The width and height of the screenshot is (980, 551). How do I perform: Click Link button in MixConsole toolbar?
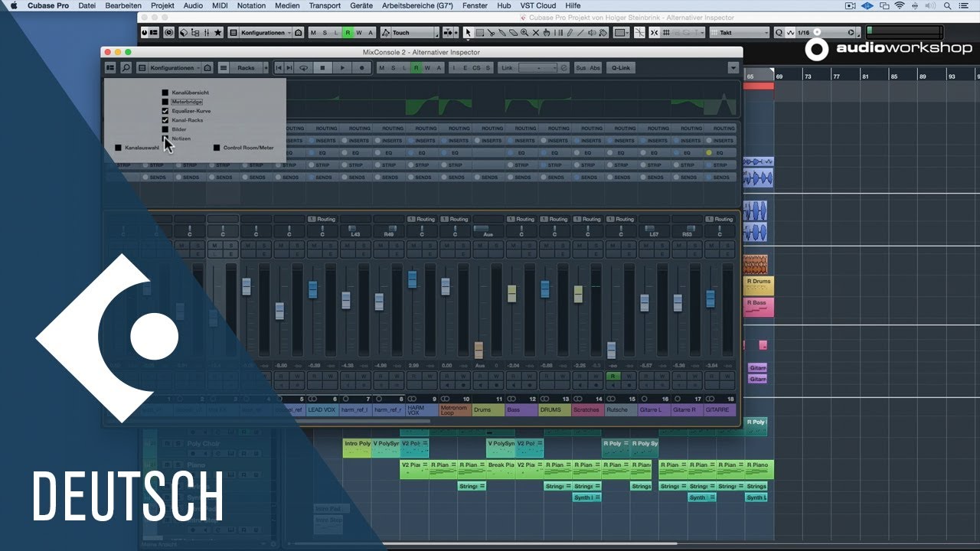coord(507,68)
